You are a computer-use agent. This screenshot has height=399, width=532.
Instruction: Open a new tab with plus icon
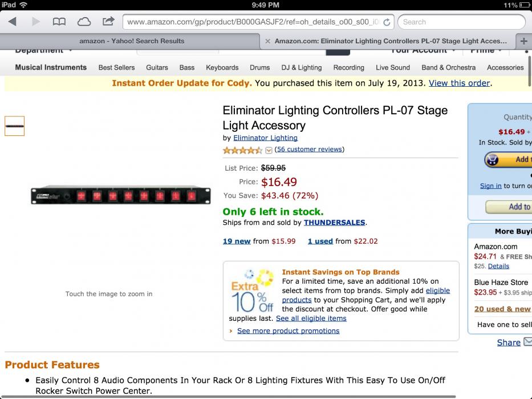[x=524, y=41]
